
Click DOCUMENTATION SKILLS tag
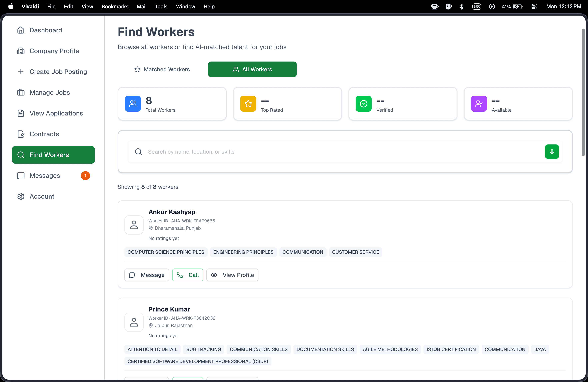(x=325, y=349)
